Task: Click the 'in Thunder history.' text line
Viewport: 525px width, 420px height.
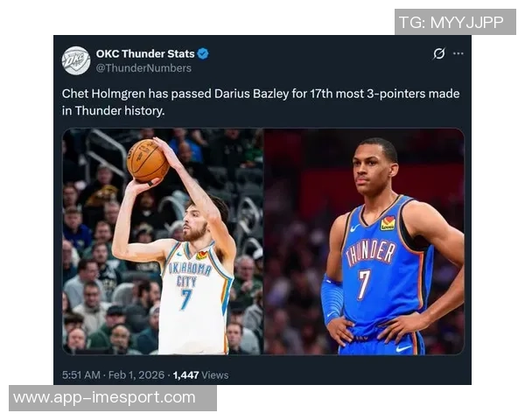Action: (113, 111)
